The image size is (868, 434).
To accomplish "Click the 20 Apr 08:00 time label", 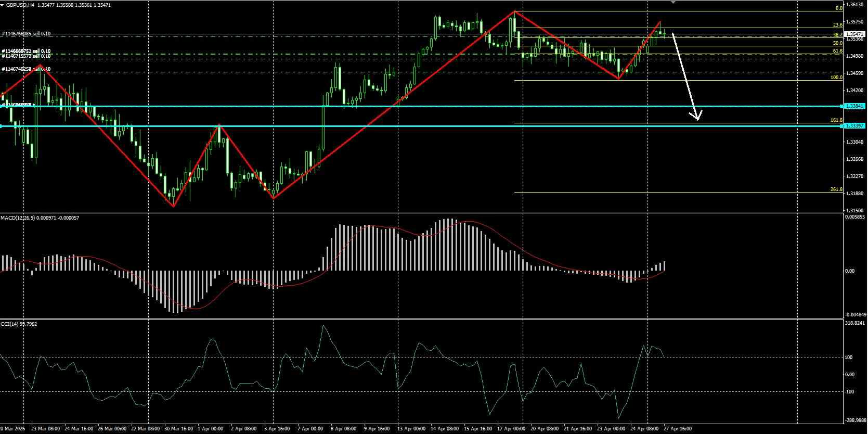I will pyautogui.click(x=545, y=429).
